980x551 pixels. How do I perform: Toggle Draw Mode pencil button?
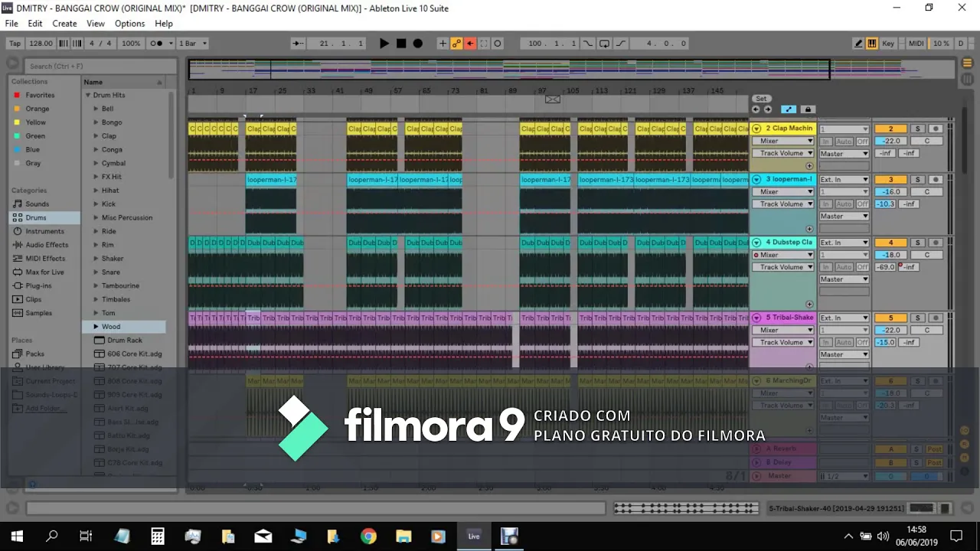[858, 44]
